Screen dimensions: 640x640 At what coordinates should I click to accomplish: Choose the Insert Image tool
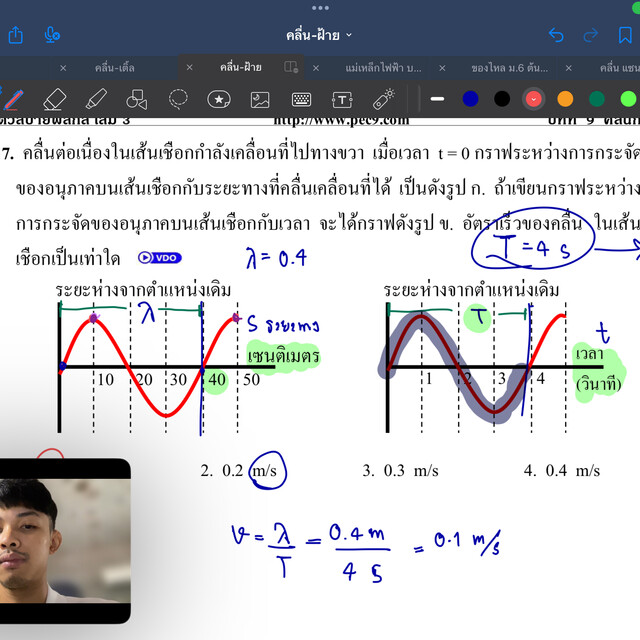260,99
